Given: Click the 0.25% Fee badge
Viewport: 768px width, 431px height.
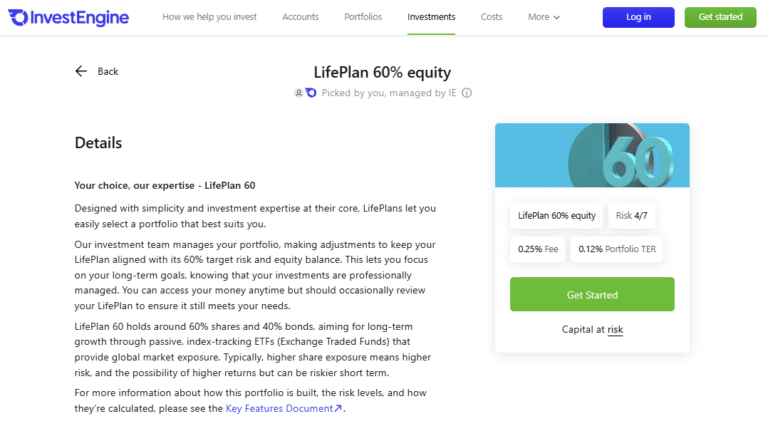Looking at the screenshot, I should tap(538, 249).
